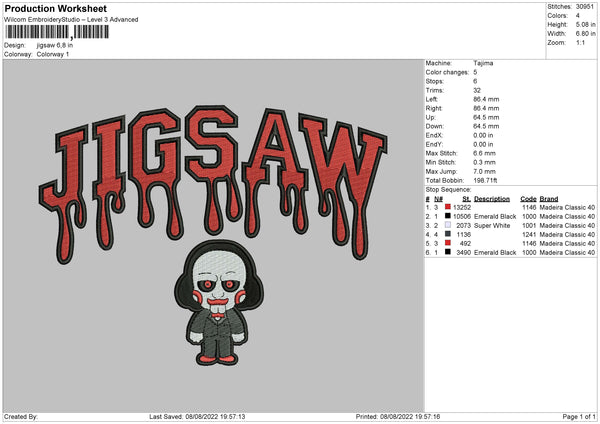Click 'Super White' description in row 3
Viewport: 600px width, 424px height.
pos(492,225)
